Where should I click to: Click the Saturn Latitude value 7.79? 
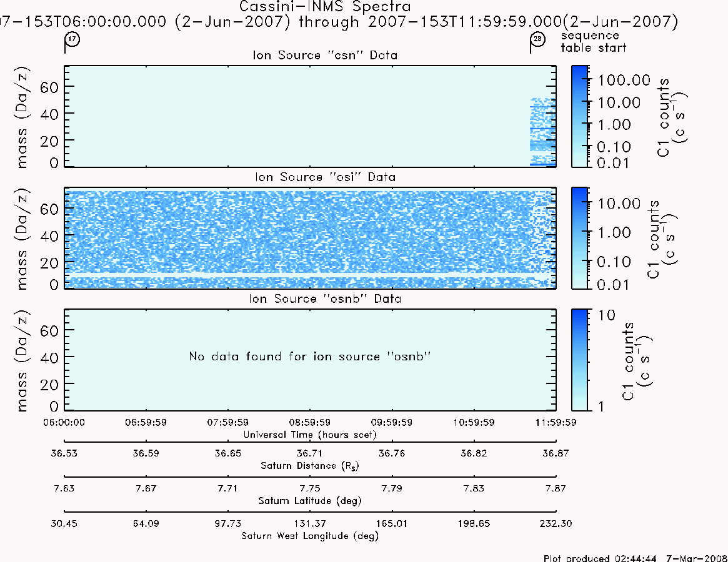click(392, 488)
